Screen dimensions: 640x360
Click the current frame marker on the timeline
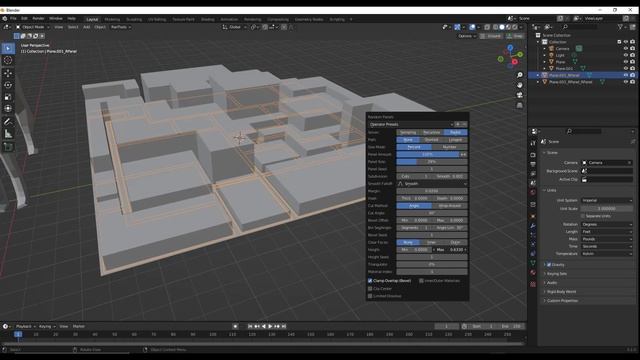[x=18, y=334]
